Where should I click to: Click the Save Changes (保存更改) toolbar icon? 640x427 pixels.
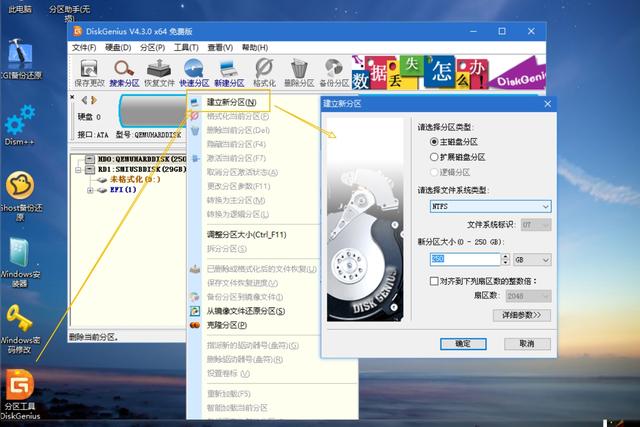pos(89,73)
